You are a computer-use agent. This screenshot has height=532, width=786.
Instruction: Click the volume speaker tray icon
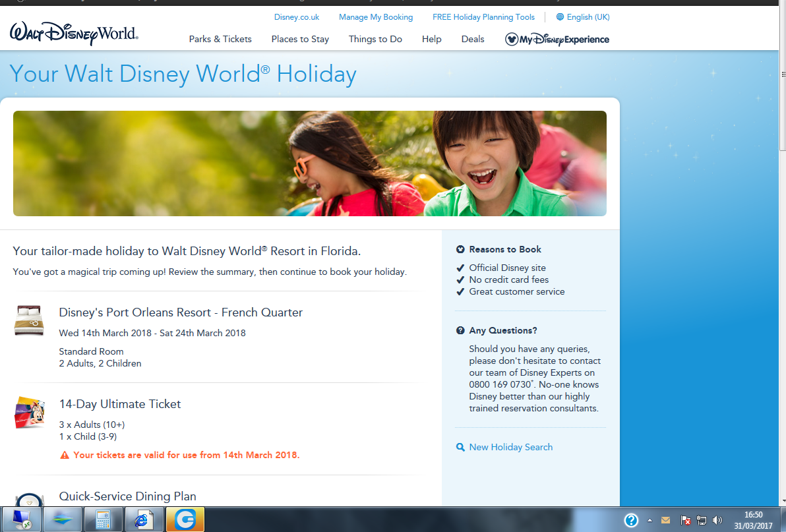point(717,521)
